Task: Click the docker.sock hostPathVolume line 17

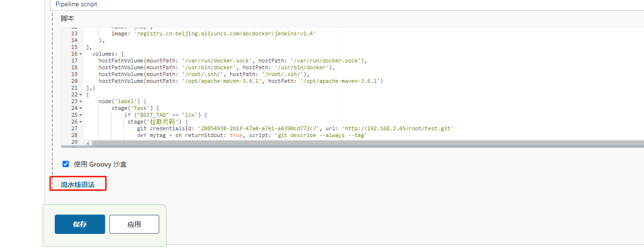Action: click(x=233, y=61)
